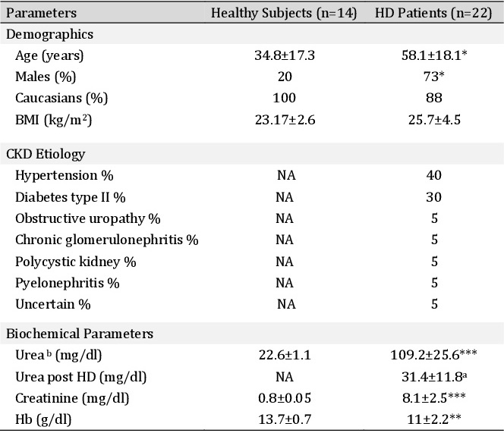
Task: Click the CKD Etiology section row
Action: [x=252, y=154]
